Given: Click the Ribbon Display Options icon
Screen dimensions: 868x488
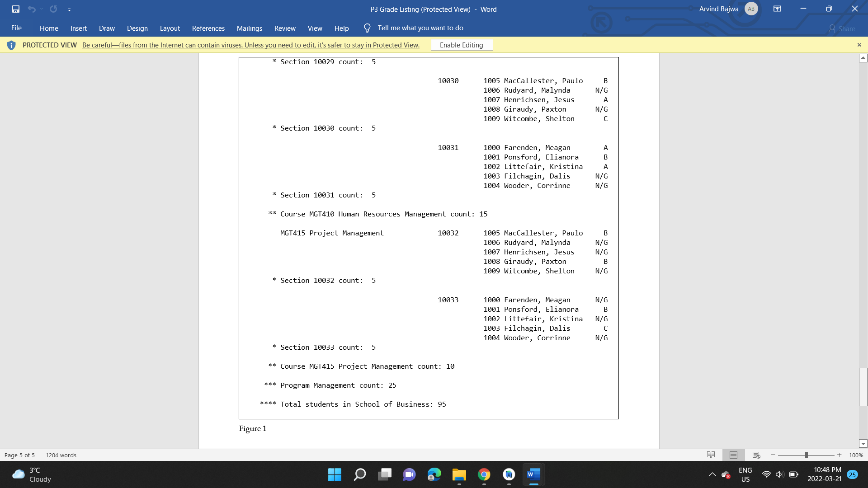Looking at the screenshot, I should click(x=777, y=9).
